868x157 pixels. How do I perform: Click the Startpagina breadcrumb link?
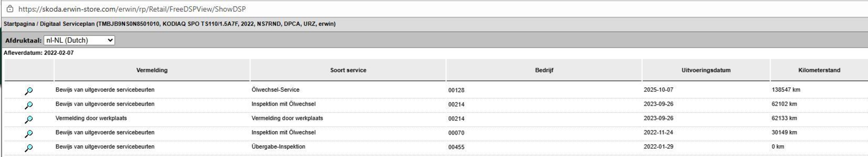pyautogui.click(x=19, y=24)
